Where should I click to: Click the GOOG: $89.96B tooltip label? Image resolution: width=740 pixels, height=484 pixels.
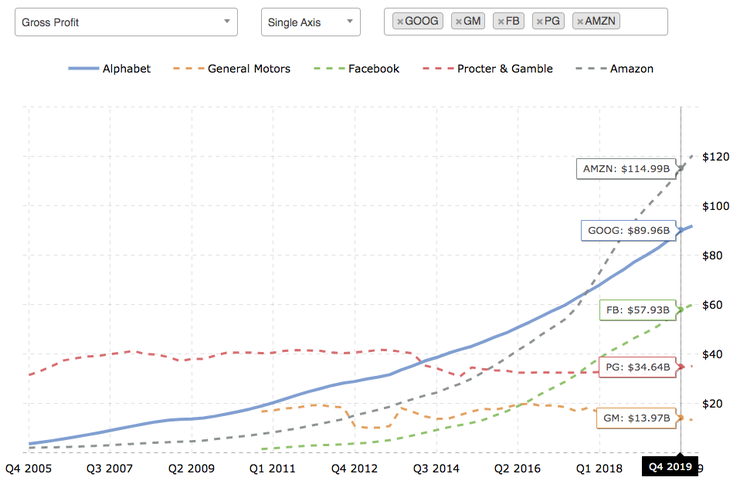click(629, 231)
